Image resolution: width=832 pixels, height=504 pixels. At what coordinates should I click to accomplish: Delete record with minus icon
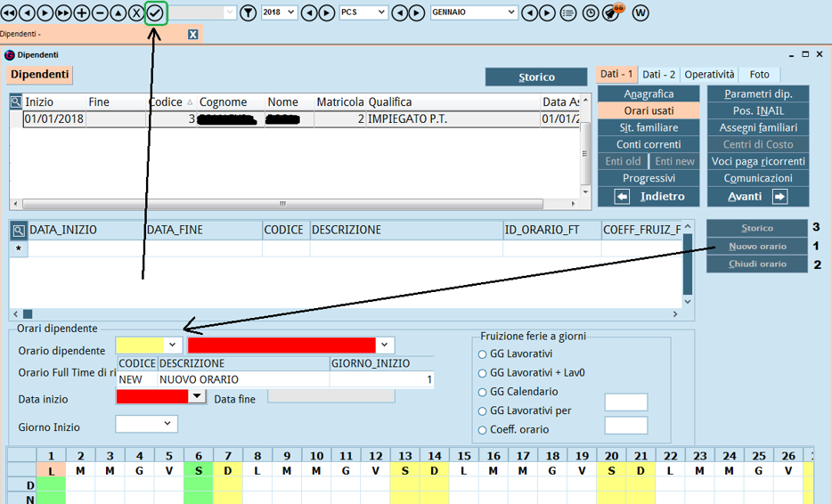point(100,12)
